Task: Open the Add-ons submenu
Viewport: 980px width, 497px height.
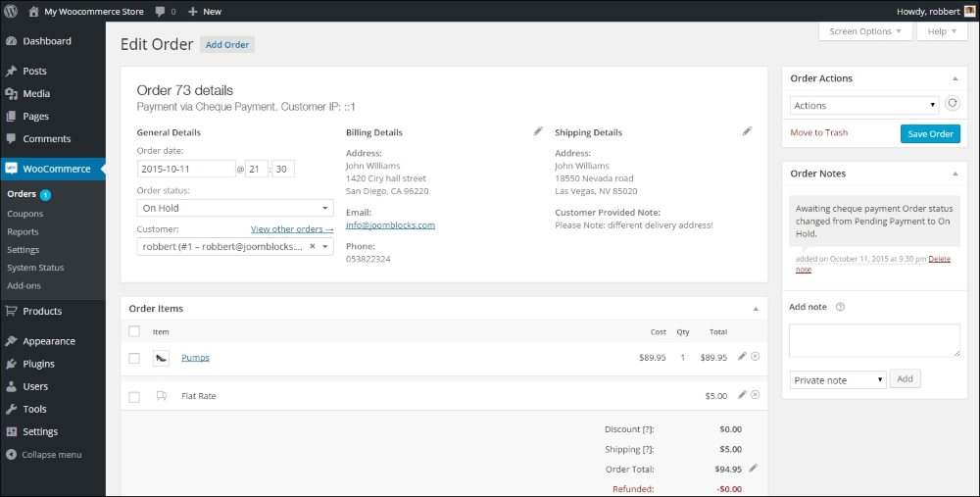Action: tap(24, 285)
